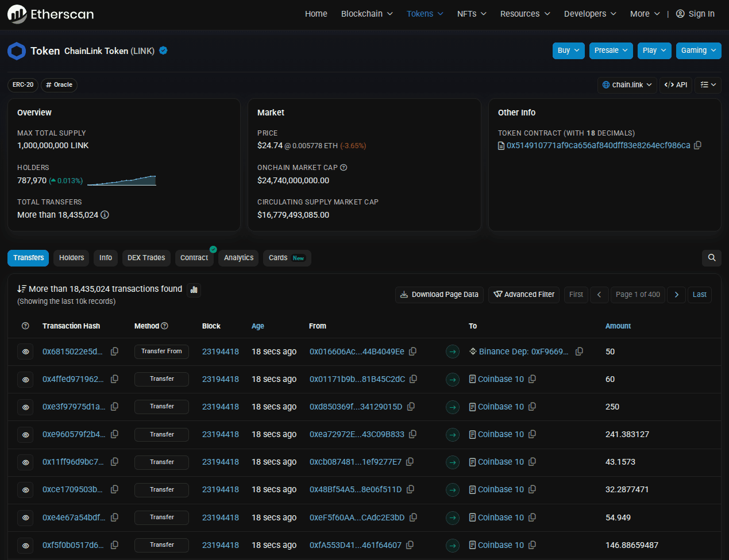
Task: Click the table header help icon
Action: point(25,326)
